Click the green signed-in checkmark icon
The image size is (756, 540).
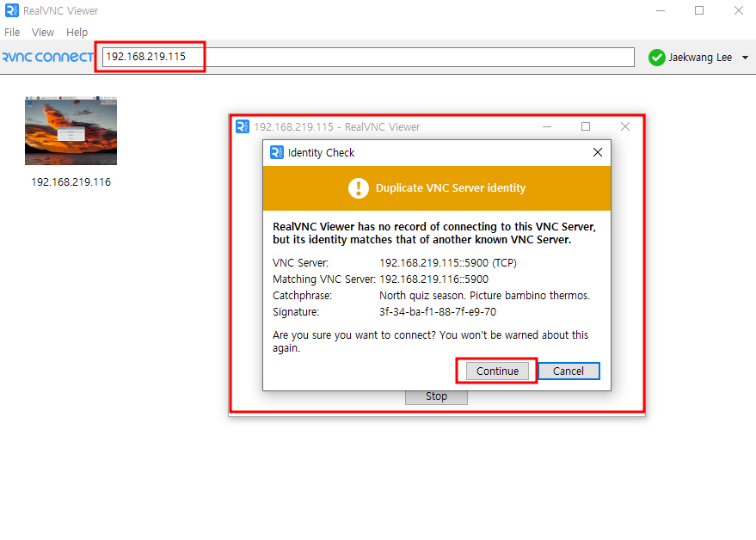click(x=657, y=58)
